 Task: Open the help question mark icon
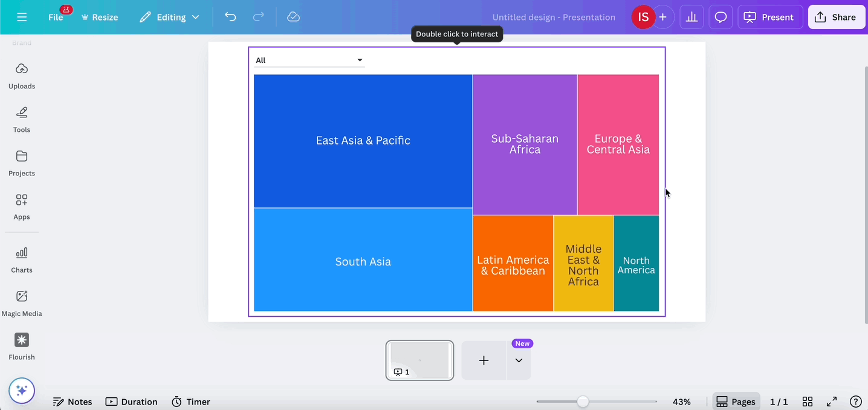click(x=855, y=402)
